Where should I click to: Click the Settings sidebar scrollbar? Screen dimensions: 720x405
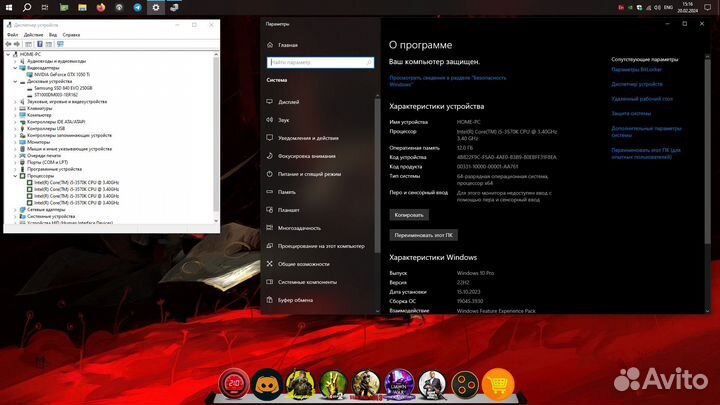point(377,174)
